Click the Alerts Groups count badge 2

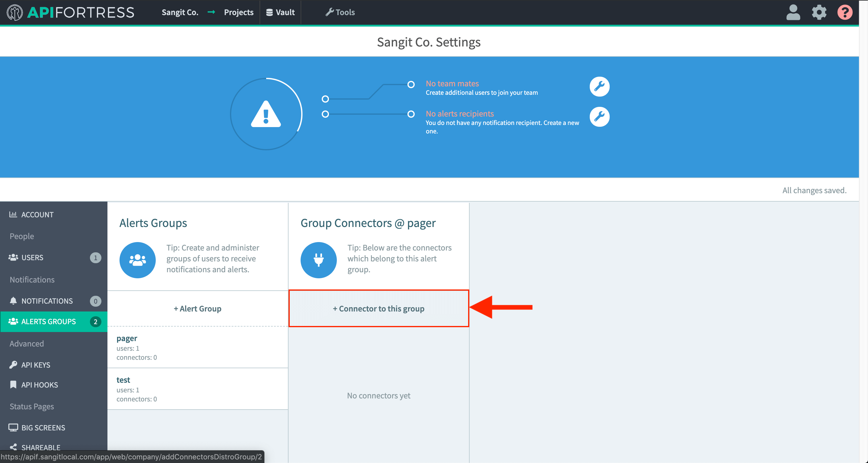(x=95, y=321)
